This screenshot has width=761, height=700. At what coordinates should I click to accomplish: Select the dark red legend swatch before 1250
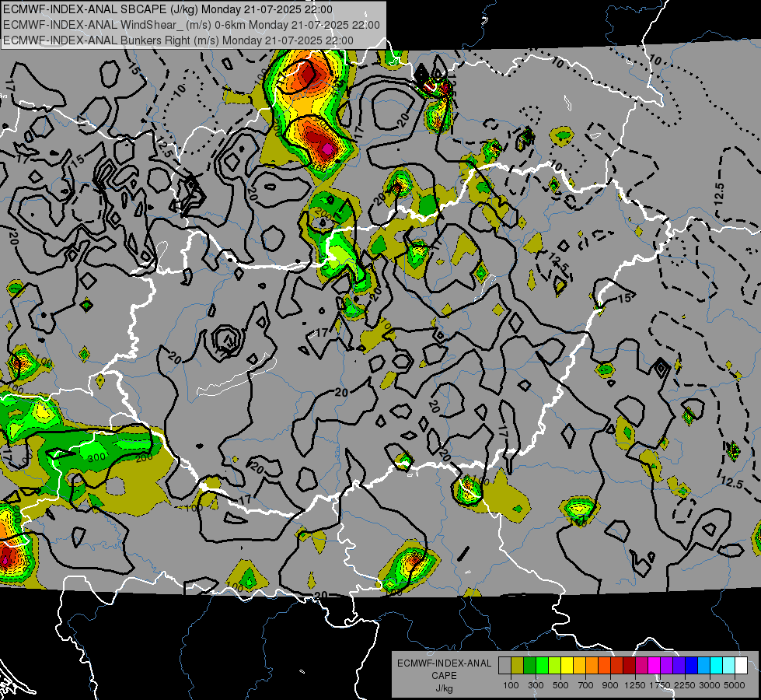[x=629, y=666]
